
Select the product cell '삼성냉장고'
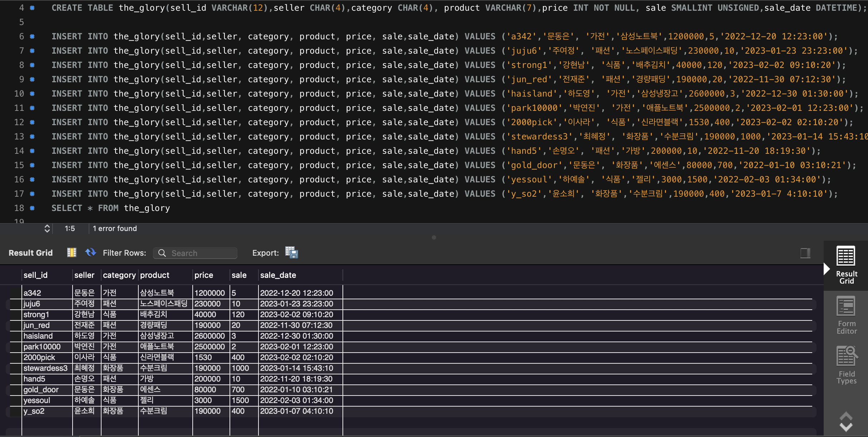click(x=165, y=336)
